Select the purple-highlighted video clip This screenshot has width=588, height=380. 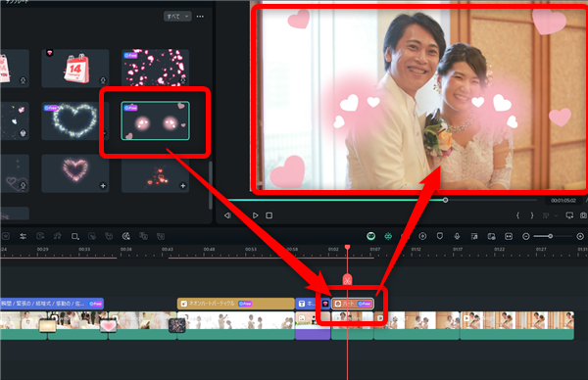313,326
